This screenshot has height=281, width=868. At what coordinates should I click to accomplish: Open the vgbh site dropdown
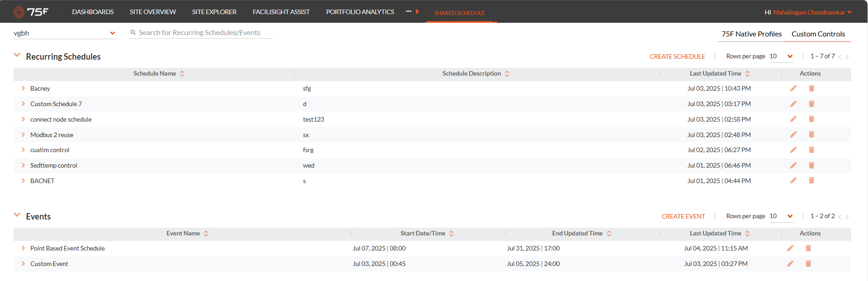pyautogui.click(x=65, y=33)
